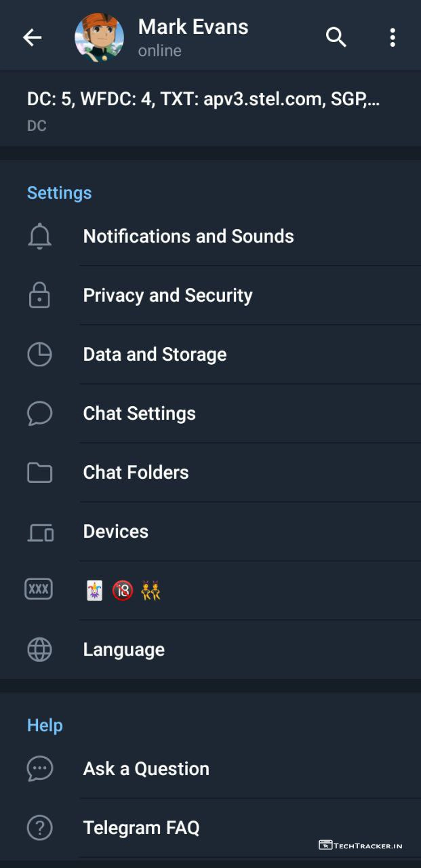The height and width of the screenshot is (868, 421).
Task: Tap Ask a Question
Action: coord(146,769)
